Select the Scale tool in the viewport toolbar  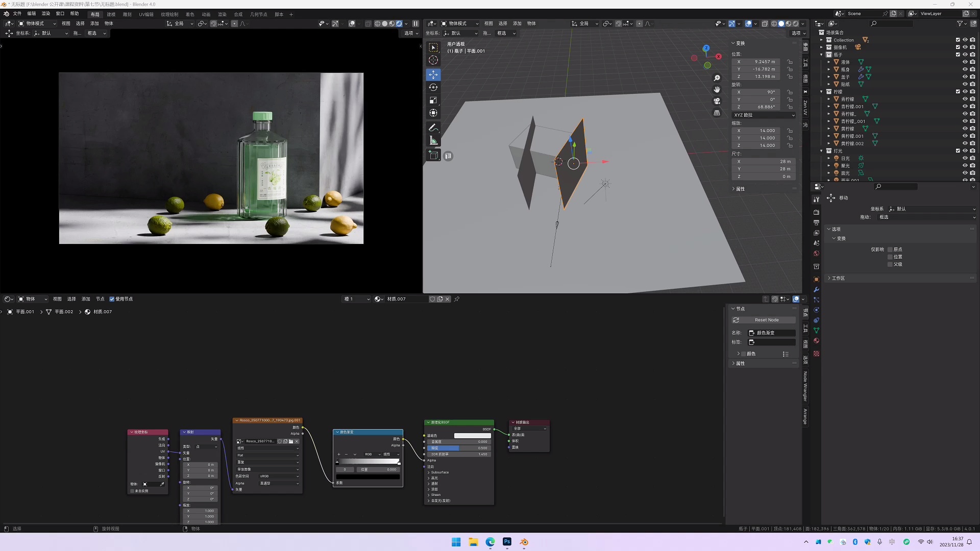[433, 100]
